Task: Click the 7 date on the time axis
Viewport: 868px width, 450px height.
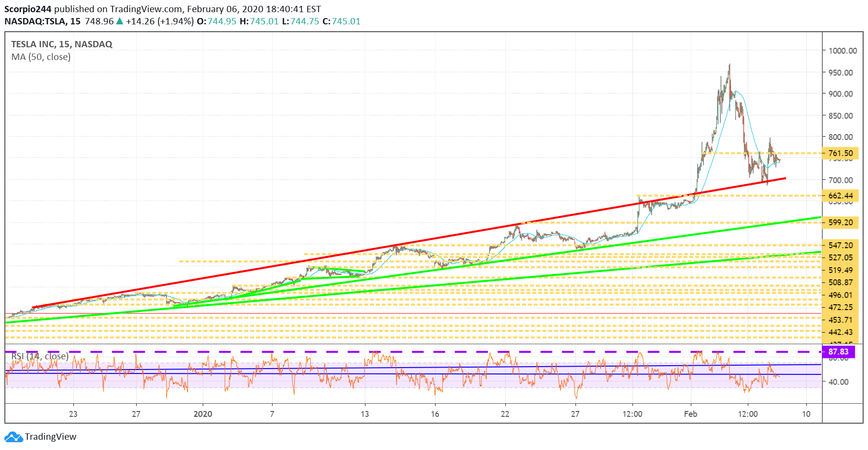Action: point(272,414)
